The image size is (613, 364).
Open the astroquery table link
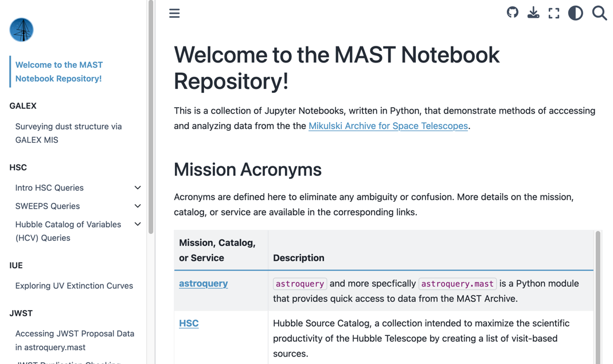coord(204,283)
